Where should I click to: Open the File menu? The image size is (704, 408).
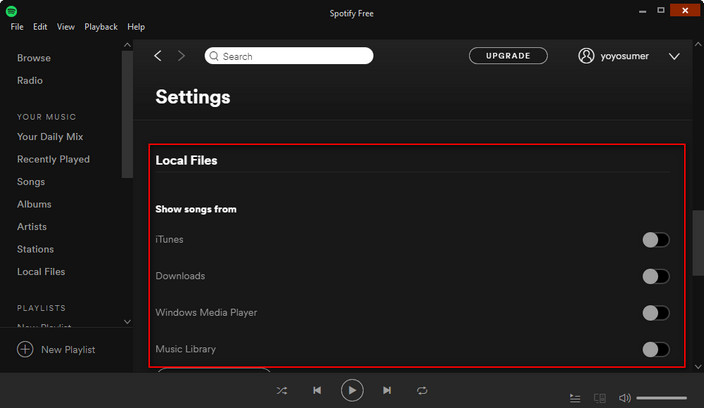(x=17, y=27)
